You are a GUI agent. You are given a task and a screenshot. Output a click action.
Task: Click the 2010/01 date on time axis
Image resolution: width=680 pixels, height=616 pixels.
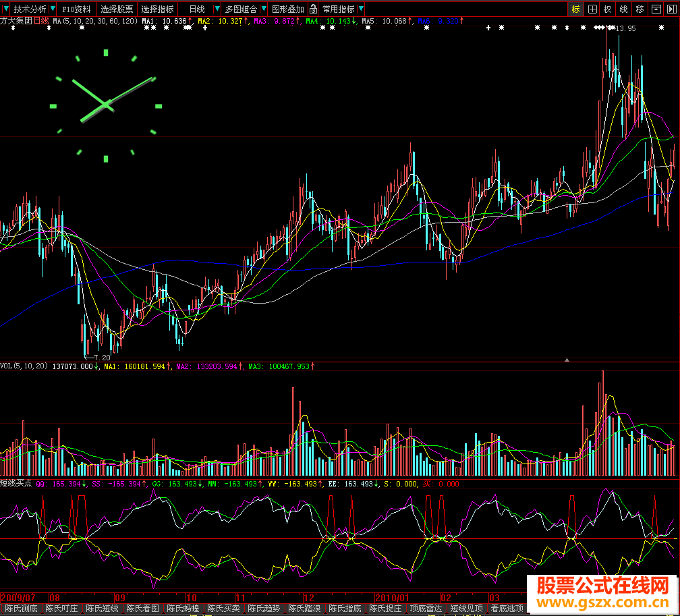coord(393,598)
